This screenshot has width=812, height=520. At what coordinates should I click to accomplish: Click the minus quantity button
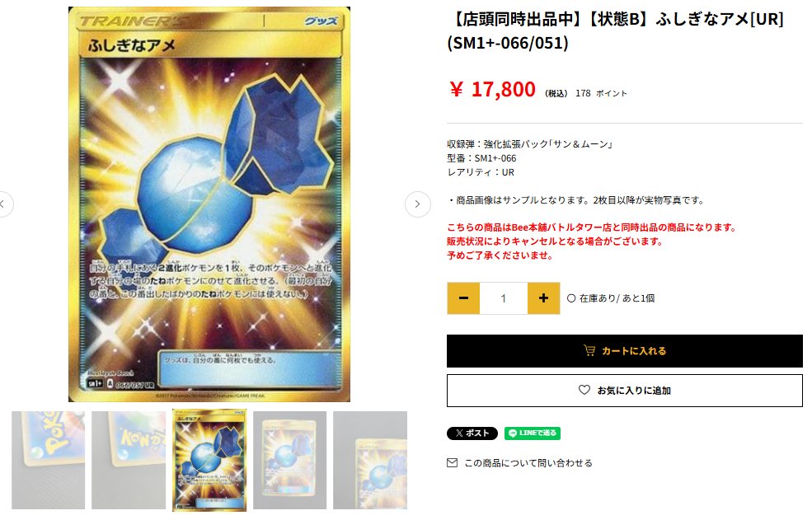point(463,298)
